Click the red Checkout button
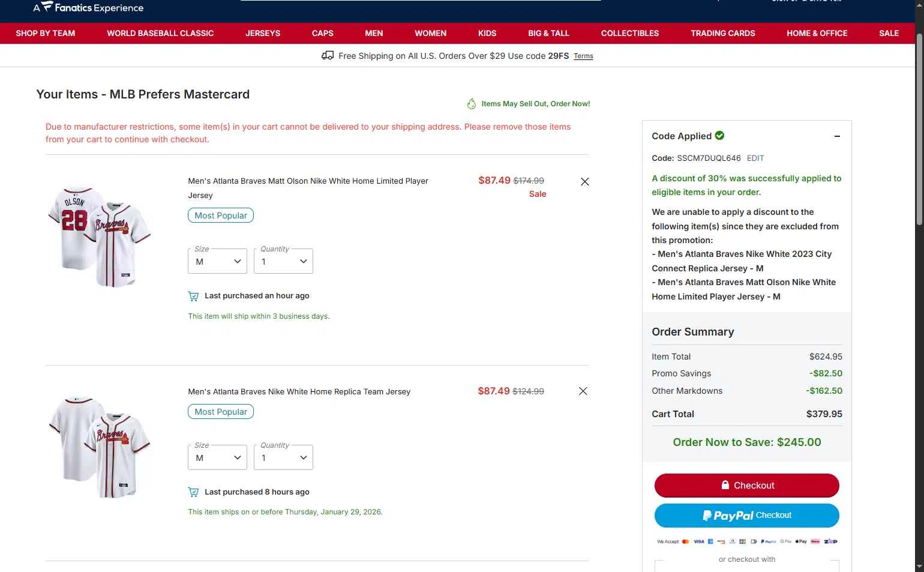Image resolution: width=924 pixels, height=572 pixels. (747, 486)
